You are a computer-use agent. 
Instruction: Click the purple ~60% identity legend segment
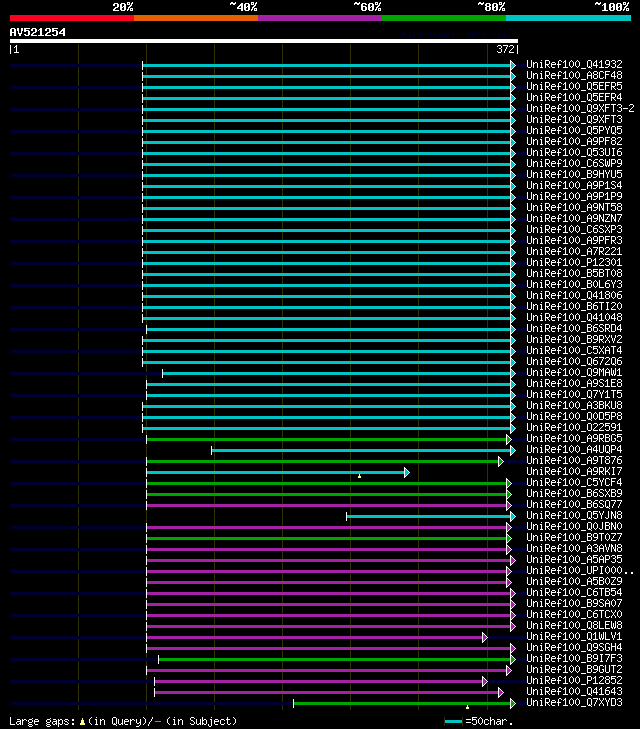click(x=320, y=18)
